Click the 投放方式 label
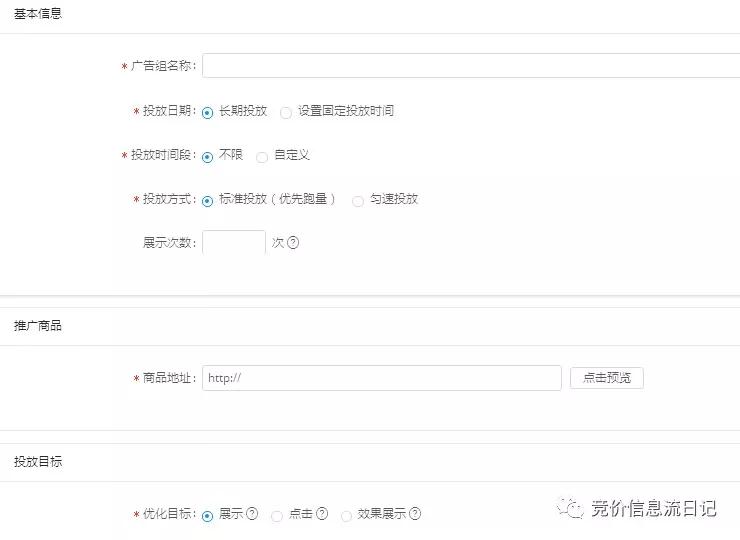 pos(169,199)
